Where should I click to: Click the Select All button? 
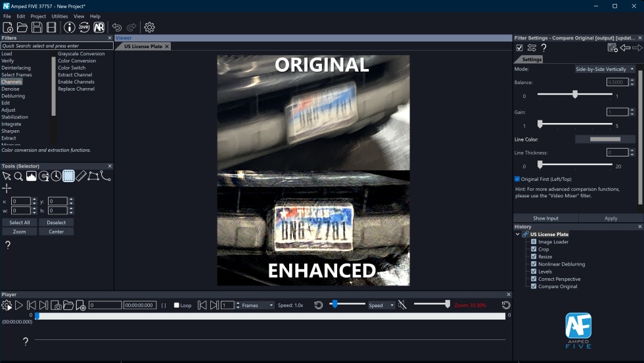[19, 222]
